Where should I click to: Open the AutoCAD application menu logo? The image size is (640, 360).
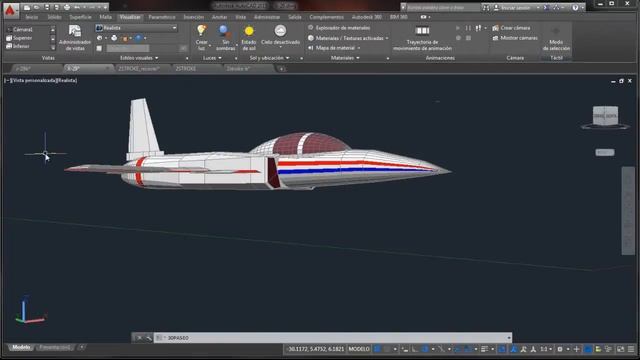coord(10,10)
